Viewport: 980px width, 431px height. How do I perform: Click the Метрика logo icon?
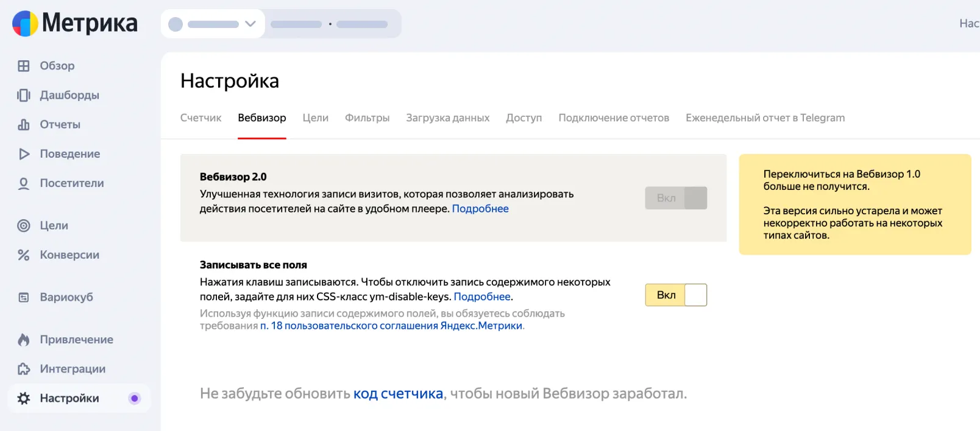pos(26,24)
